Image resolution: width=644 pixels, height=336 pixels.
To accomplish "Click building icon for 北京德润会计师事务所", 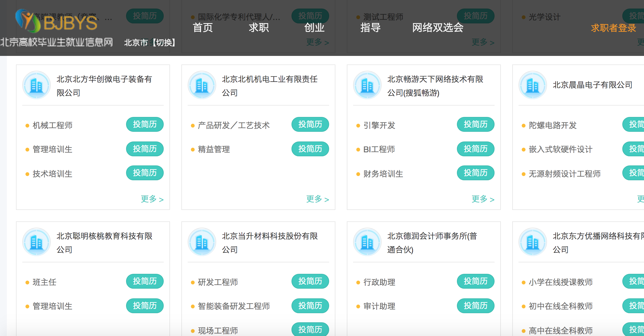I will tap(367, 242).
